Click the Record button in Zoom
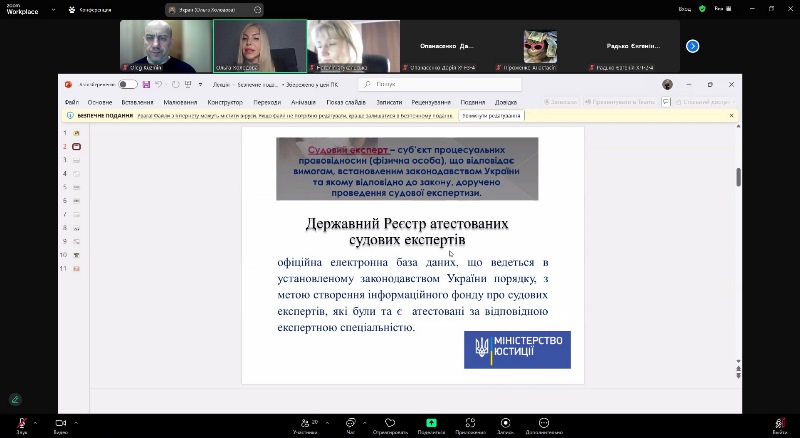 click(x=505, y=423)
